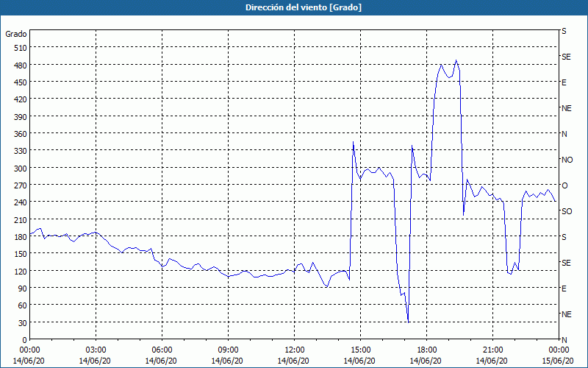Click the "NE" compass label near the 390 gridline
Viewport: 588px width, 368px height.
pos(567,108)
